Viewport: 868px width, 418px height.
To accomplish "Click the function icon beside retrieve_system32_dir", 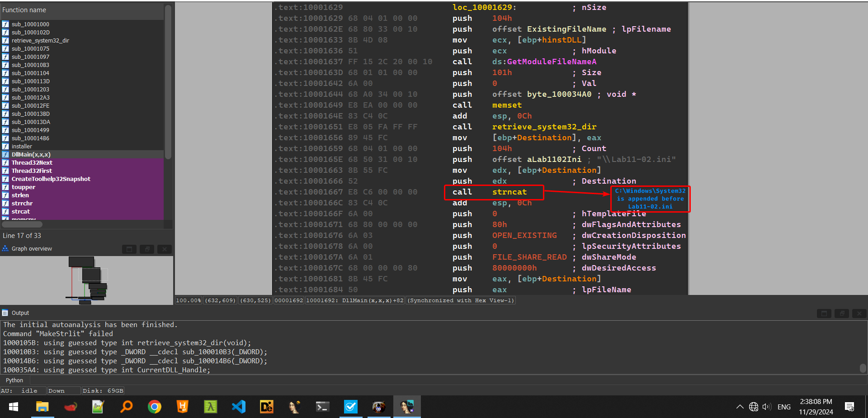I will (5, 41).
